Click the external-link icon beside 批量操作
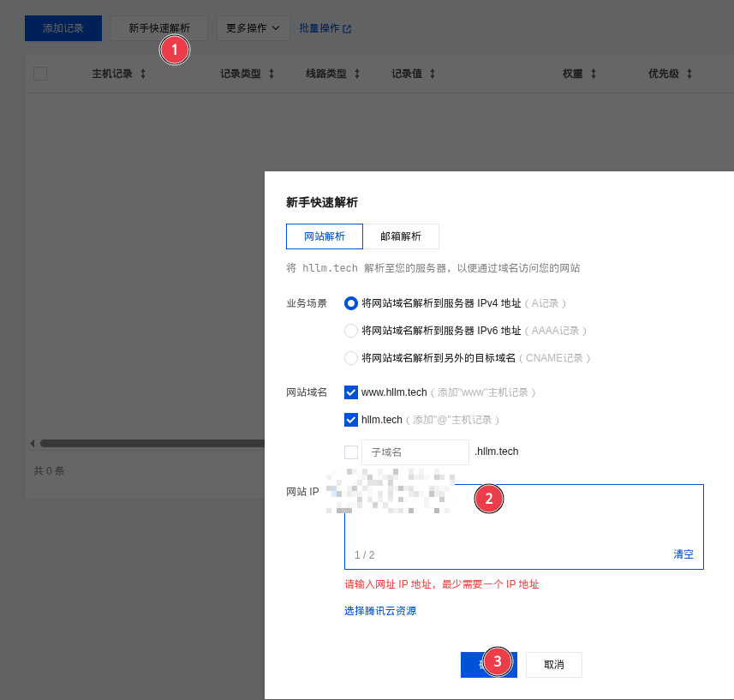734x700 pixels. [x=347, y=29]
